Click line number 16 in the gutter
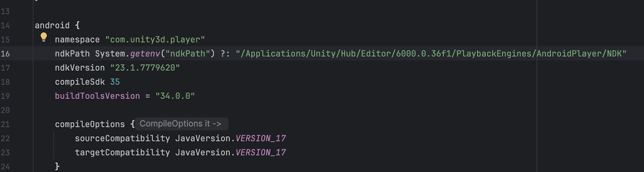644x172 pixels. (5, 54)
